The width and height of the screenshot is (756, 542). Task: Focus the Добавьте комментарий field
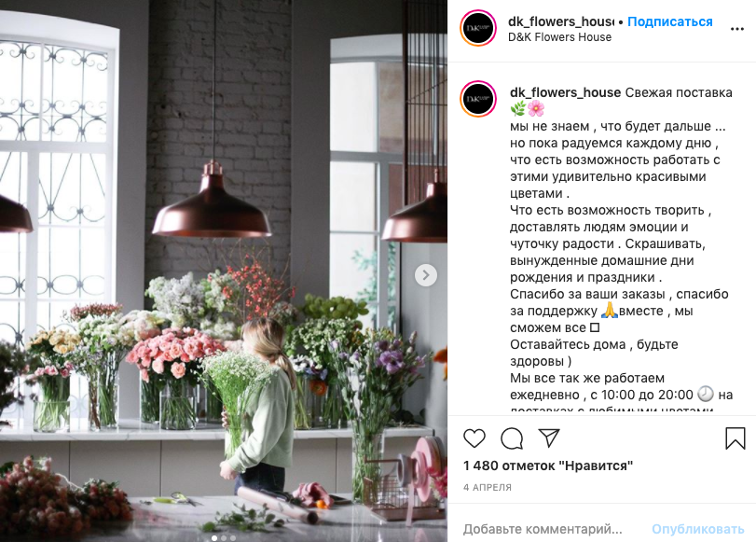click(543, 529)
